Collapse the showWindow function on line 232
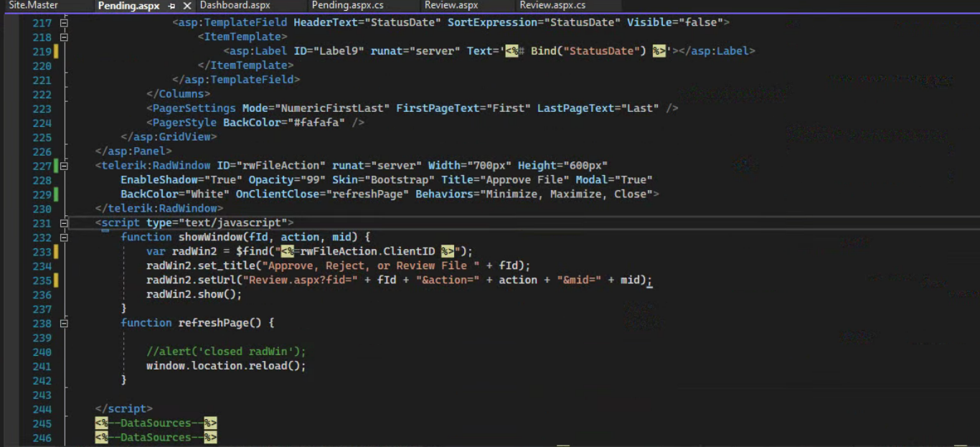The height and width of the screenshot is (447, 980). point(64,237)
